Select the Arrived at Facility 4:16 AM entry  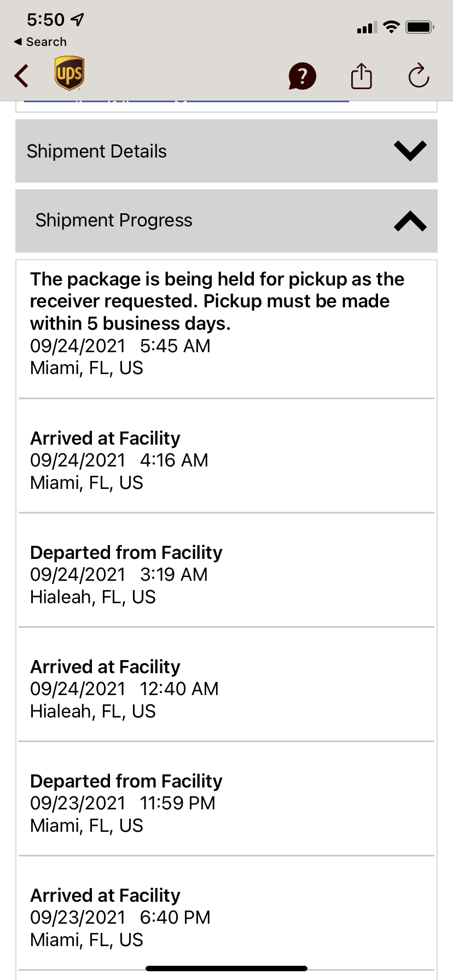[226, 456]
